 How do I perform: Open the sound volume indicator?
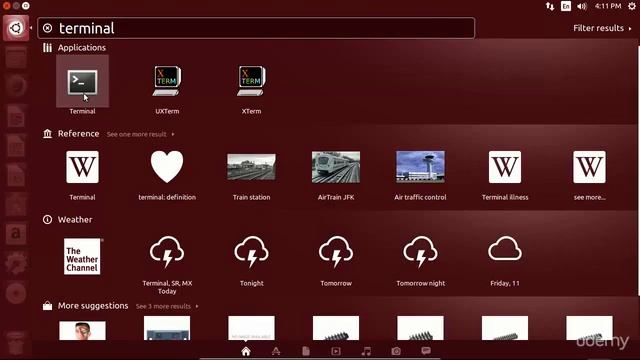pos(582,6)
